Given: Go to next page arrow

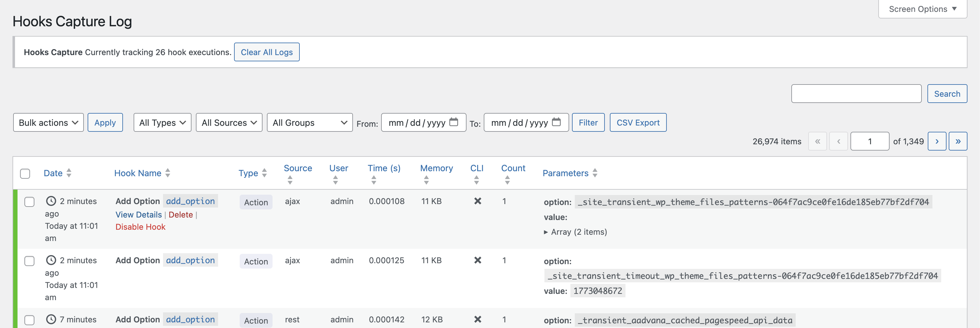Looking at the screenshot, I should 937,141.
